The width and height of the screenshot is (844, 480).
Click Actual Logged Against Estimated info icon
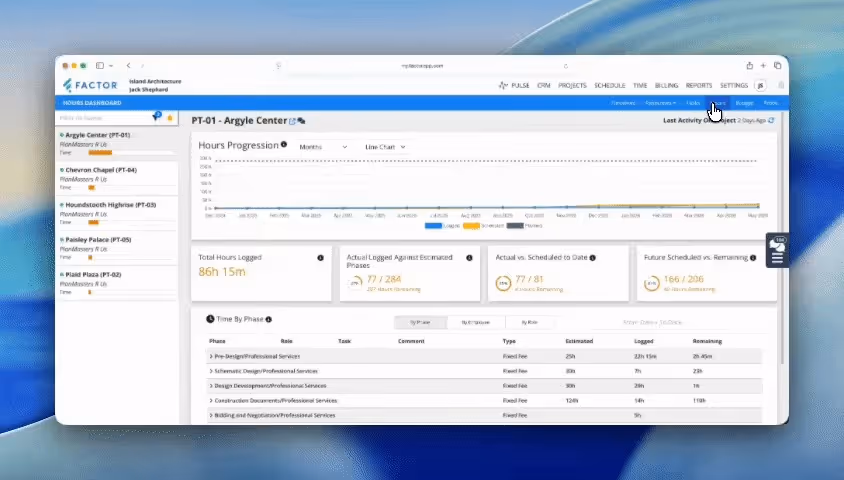469,258
